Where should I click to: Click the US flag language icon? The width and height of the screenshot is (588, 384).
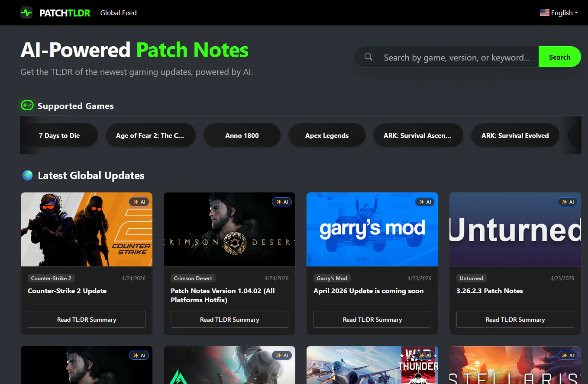pos(544,13)
